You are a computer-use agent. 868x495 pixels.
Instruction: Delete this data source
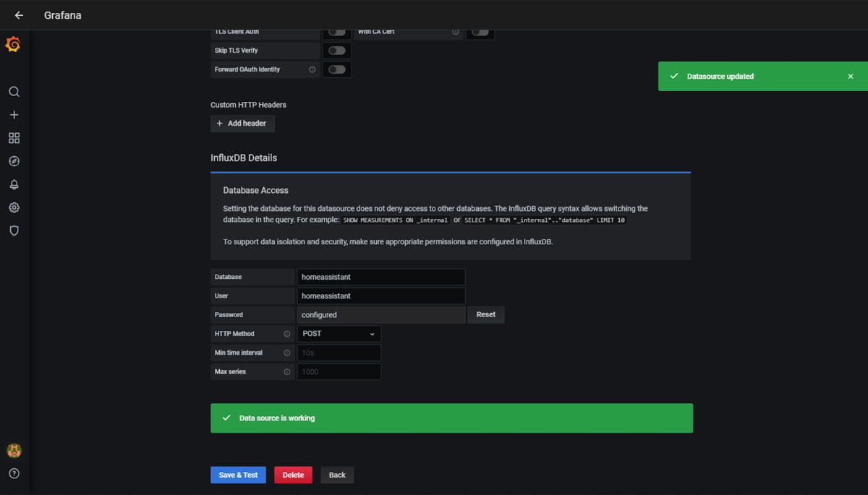tap(293, 475)
